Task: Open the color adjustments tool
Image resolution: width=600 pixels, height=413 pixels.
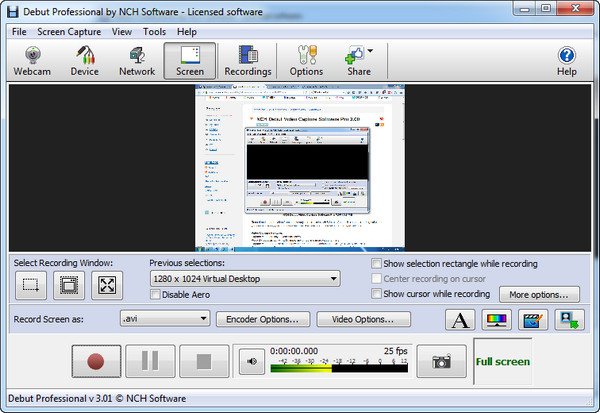Action: (496, 320)
